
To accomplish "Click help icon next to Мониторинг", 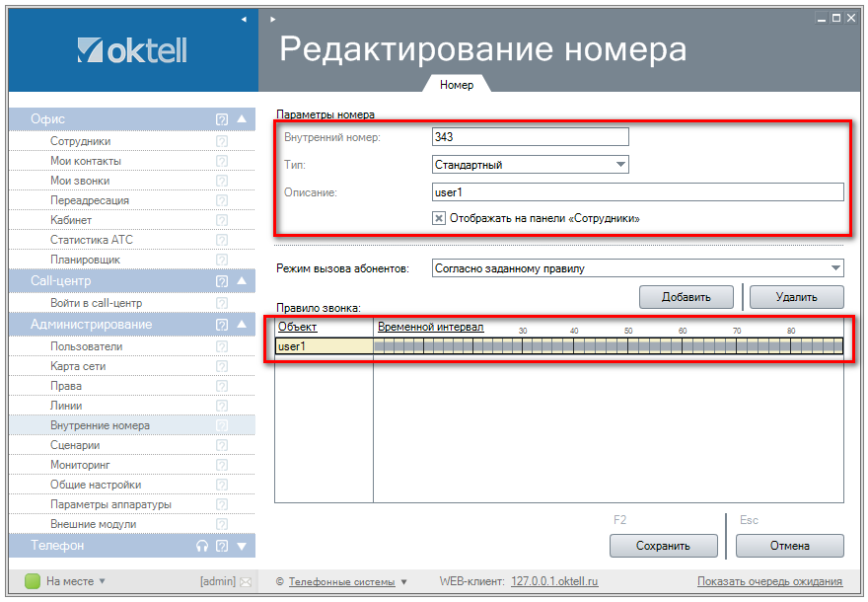I will coord(222,465).
